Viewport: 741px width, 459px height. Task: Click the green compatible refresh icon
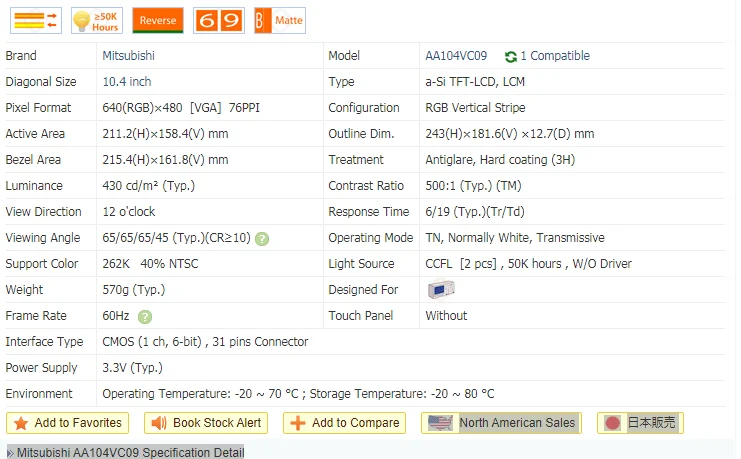(511, 57)
